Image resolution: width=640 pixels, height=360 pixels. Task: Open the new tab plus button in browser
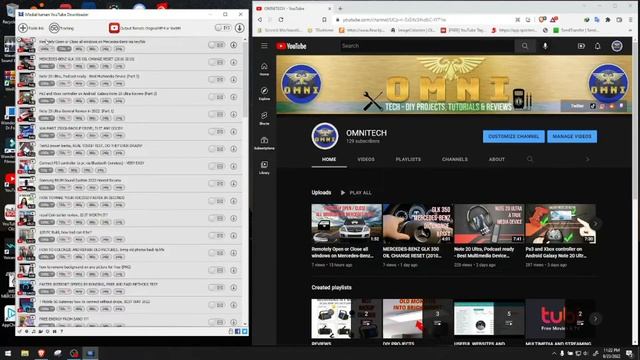point(340,8)
